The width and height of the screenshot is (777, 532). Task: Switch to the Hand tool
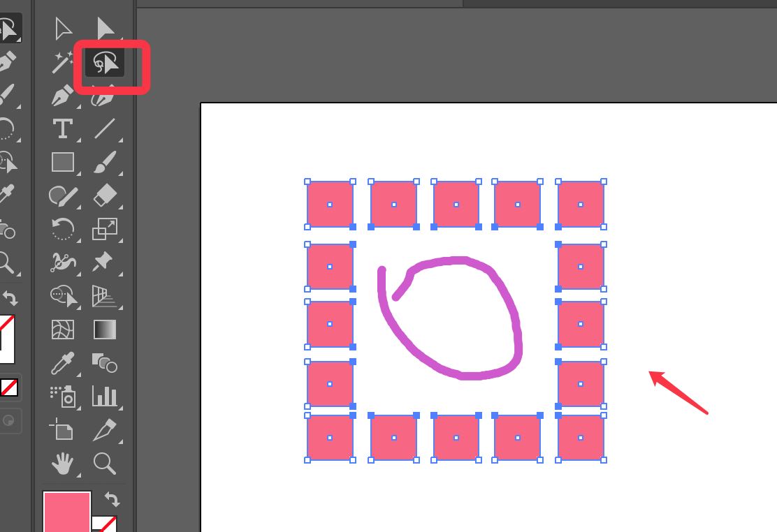[63, 462]
